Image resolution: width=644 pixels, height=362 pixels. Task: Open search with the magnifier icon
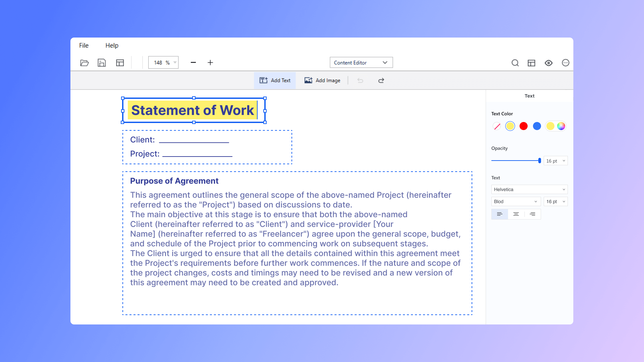[515, 63]
